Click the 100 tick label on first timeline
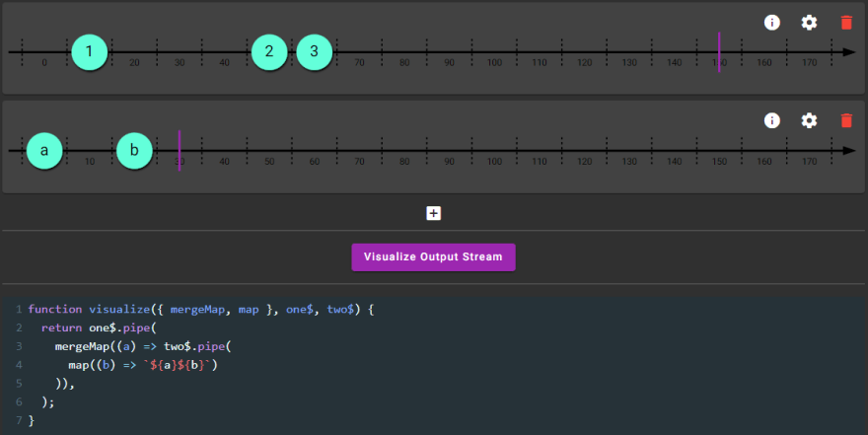This screenshot has height=435, width=868. coord(494,63)
